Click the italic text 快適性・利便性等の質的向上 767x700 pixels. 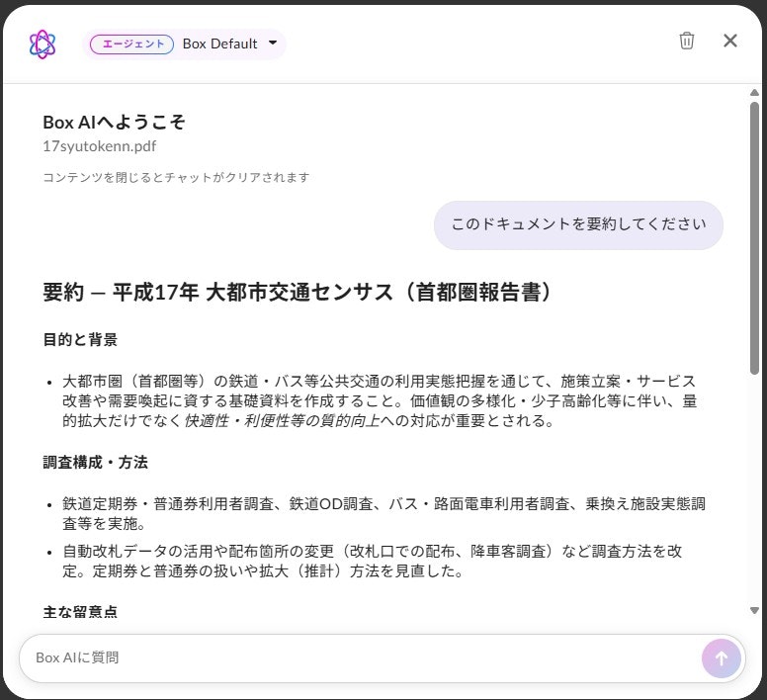[x=283, y=420]
